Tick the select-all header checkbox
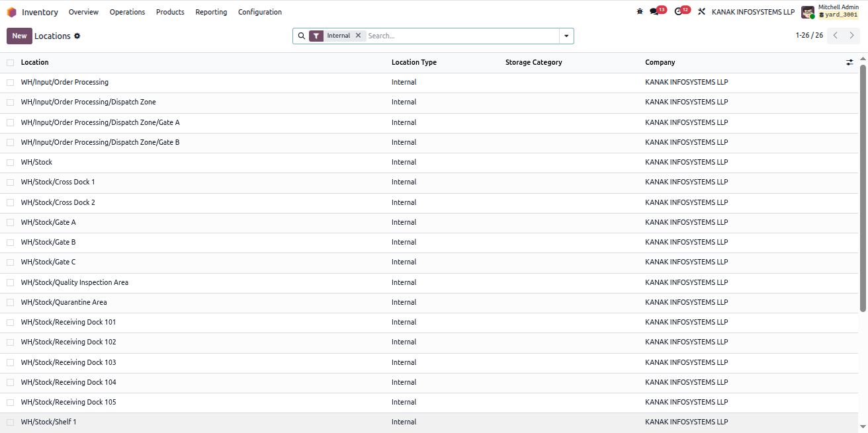This screenshot has width=868, height=433. pos(10,63)
